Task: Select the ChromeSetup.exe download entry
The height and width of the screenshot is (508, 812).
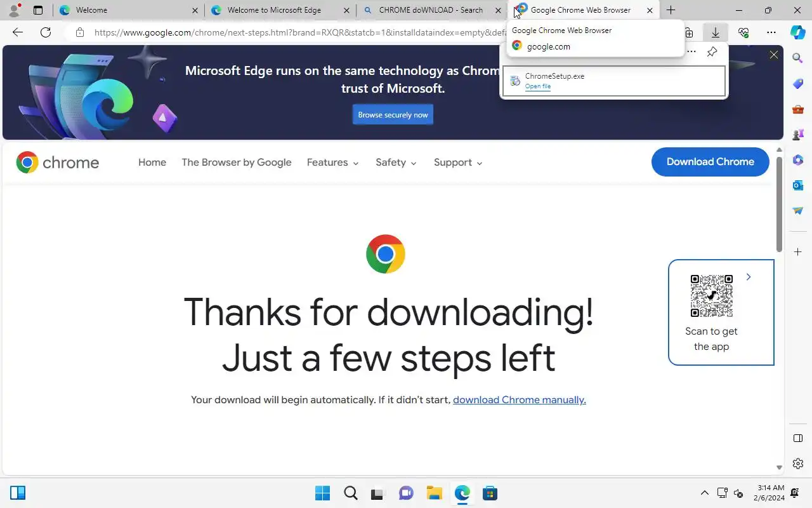Action: [614, 81]
